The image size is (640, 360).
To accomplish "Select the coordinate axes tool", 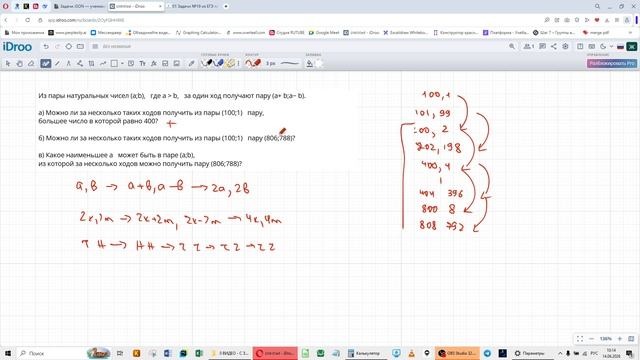I will tap(91, 63).
